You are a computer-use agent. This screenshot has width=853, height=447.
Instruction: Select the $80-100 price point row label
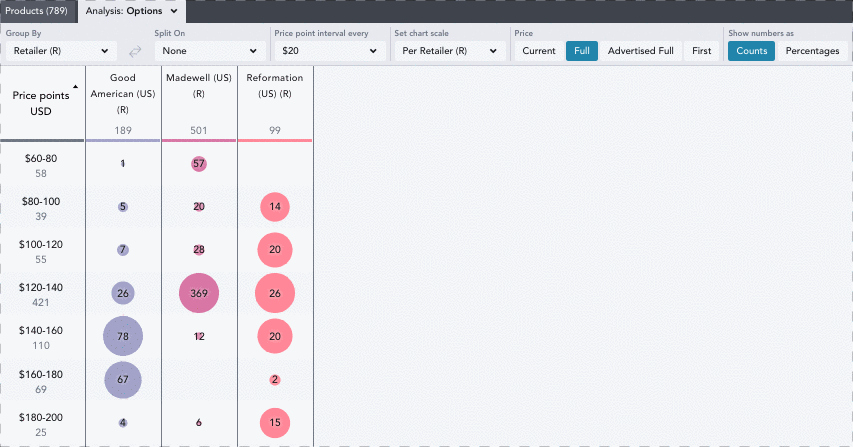pos(41,201)
